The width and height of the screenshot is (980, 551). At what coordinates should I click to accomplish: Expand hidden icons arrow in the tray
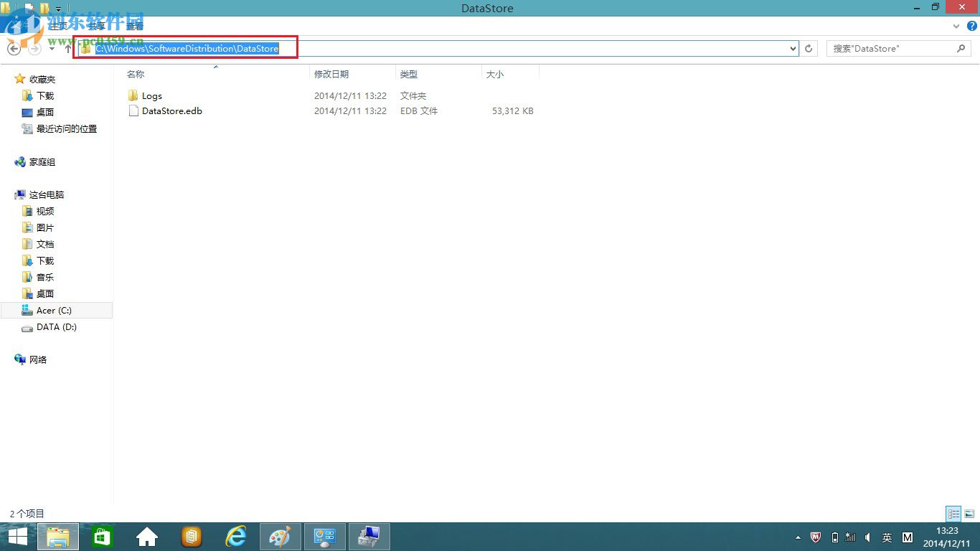(798, 537)
